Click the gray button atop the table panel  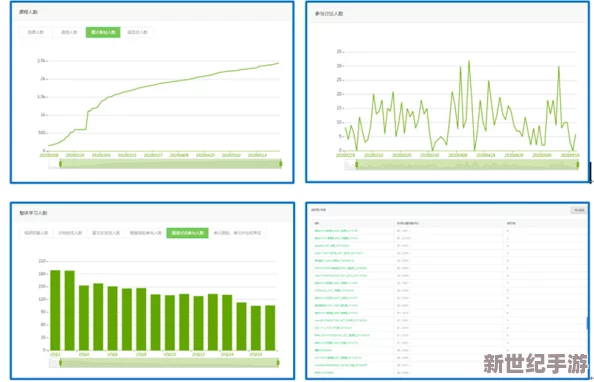tap(579, 210)
